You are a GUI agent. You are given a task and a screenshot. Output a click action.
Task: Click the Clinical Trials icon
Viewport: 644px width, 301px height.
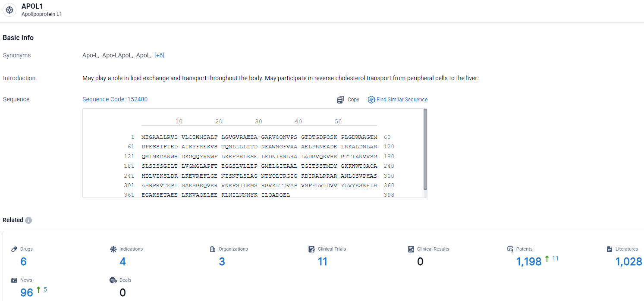[x=312, y=249]
